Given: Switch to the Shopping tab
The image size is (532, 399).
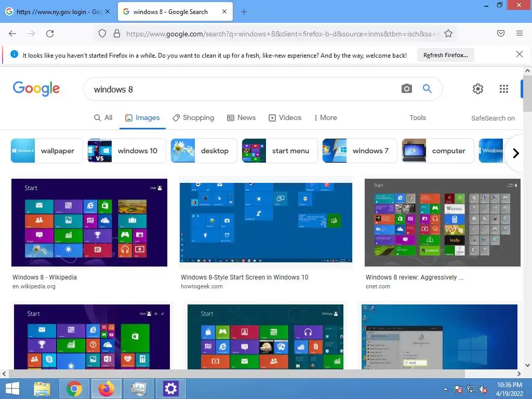Looking at the screenshot, I should pos(193,118).
